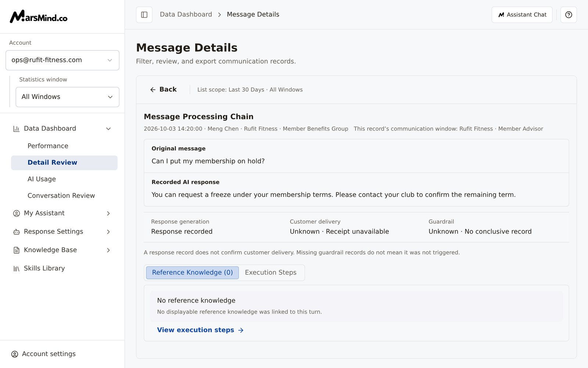Click arrow icon beside View execution steps
Image resolution: width=588 pixels, height=368 pixels.
241,330
